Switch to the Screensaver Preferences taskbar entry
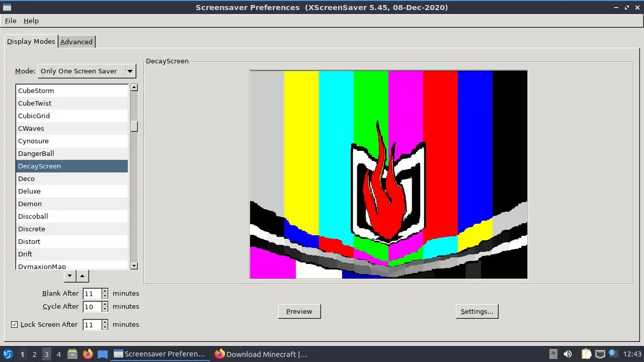Viewport: 644px width, 362px height. (160, 354)
